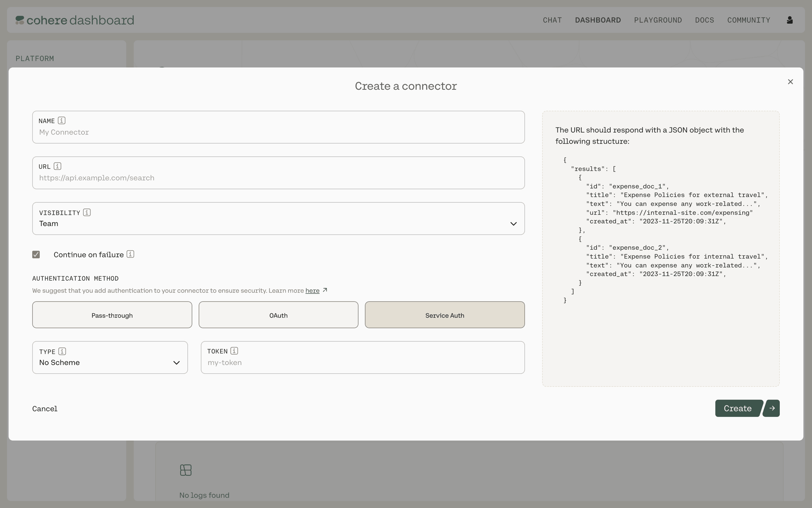Image resolution: width=812 pixels, height=508 pixels.
Task: Expand the Type dropdown showing No Scheme
Action: (110, 357)
